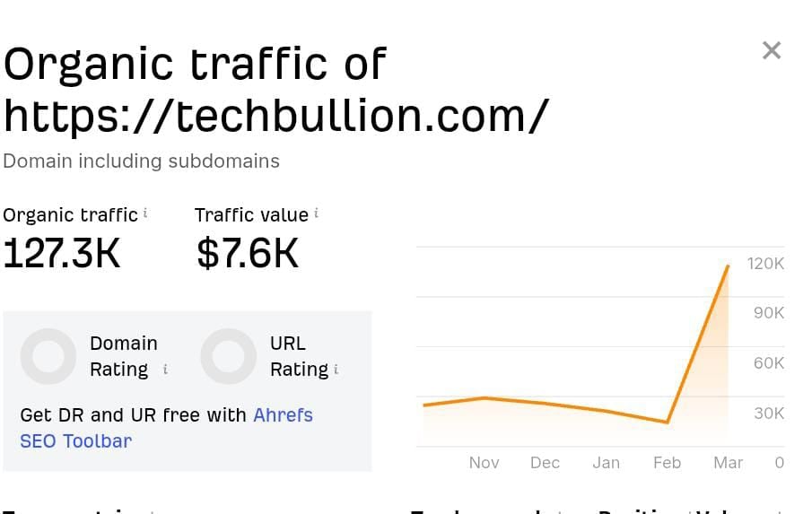
Task: Close the organic traffic popup
Action: pyautogui.click(x=771, y=51)
